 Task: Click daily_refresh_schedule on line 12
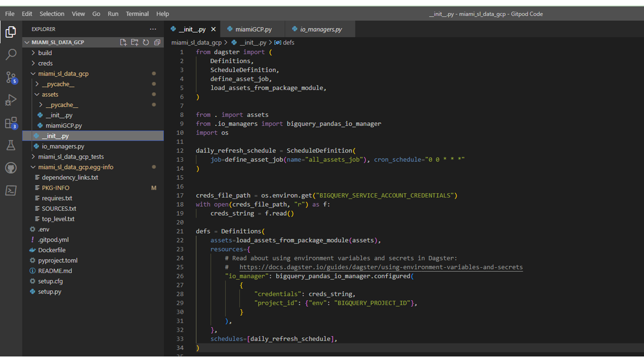click(236, 150)
